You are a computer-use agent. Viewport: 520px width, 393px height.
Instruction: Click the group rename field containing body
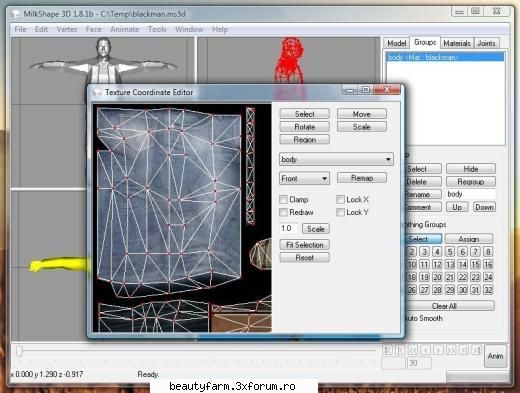pos(471,194)
